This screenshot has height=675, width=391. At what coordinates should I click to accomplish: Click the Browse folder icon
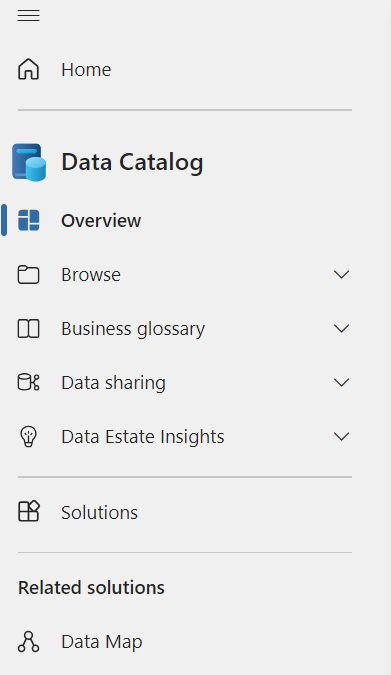click(x=28, y=275)
